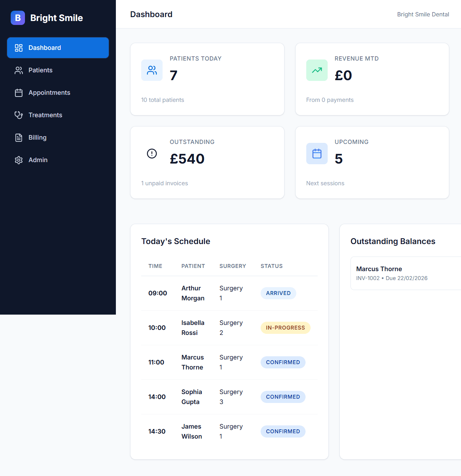Click 'INV-1002 • Due 22/02/2026' text
This screenshot has height=476, width=461.
392,278
